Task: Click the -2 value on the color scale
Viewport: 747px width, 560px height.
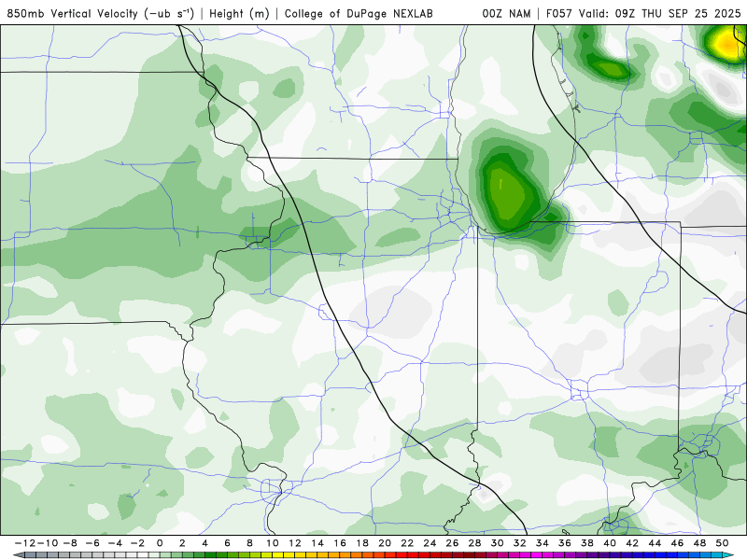Action: (x=136, y=543)
